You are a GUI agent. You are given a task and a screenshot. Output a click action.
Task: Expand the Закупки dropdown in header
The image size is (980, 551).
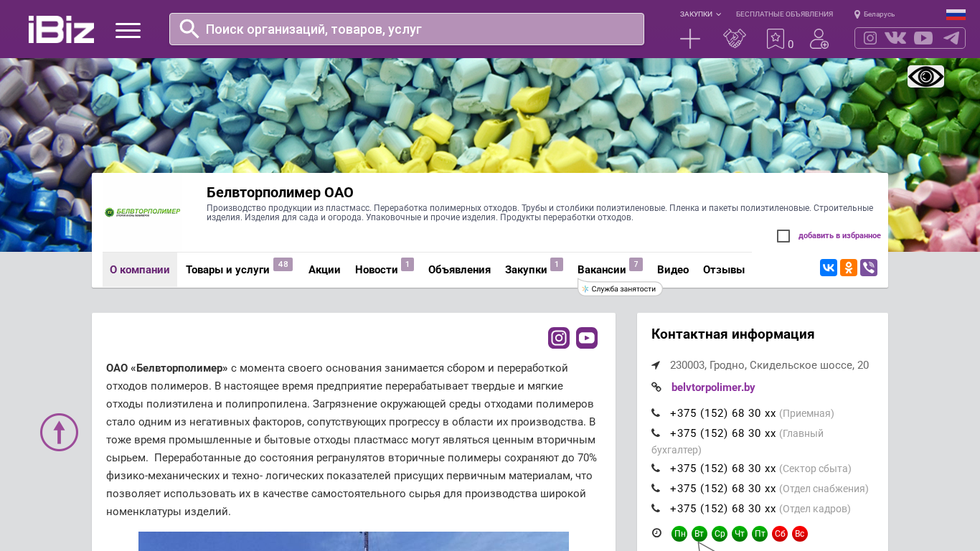pos(700,14)
